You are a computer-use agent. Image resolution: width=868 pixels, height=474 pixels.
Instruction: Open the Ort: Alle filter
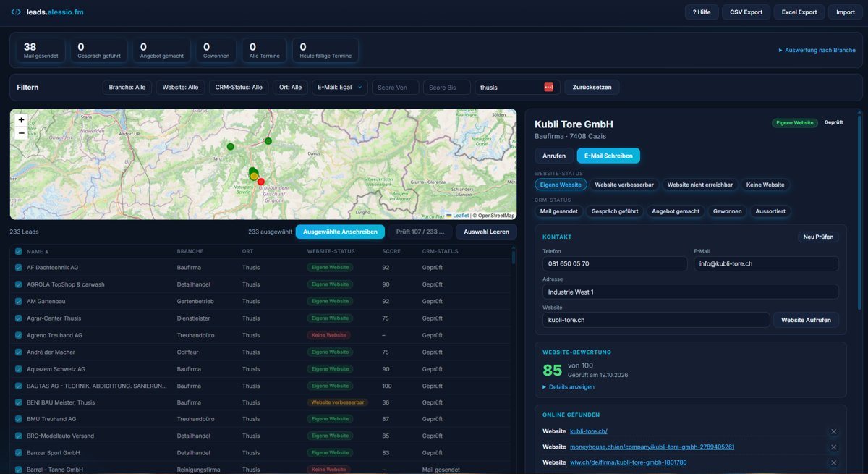(x=291, y=87)
